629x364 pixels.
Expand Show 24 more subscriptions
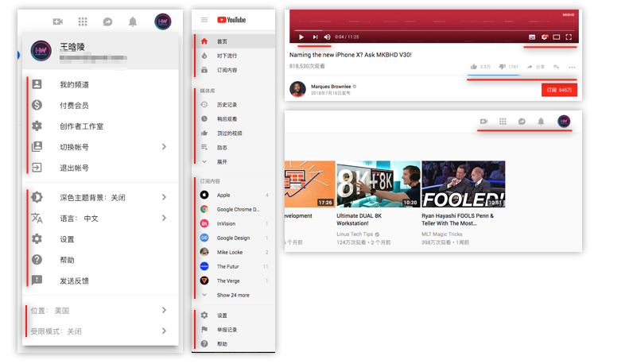point(234,295)
